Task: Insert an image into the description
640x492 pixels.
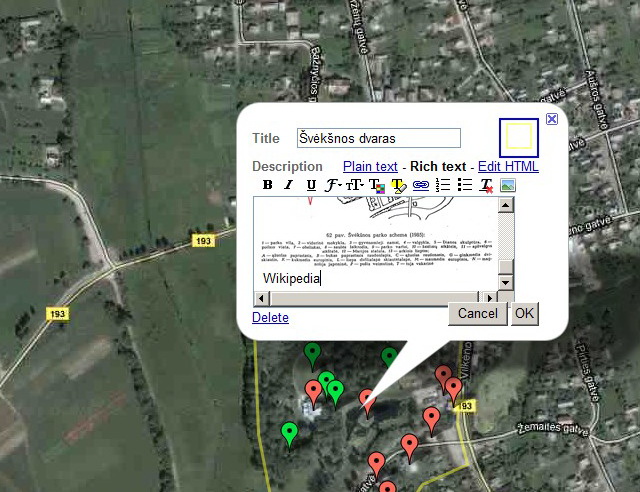Action: (508, 185)
